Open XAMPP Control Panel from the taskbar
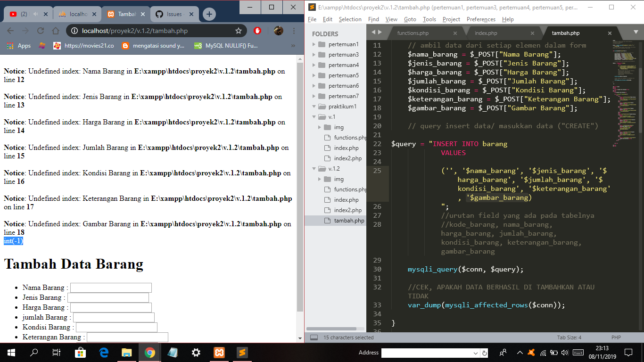 point(219,353)
